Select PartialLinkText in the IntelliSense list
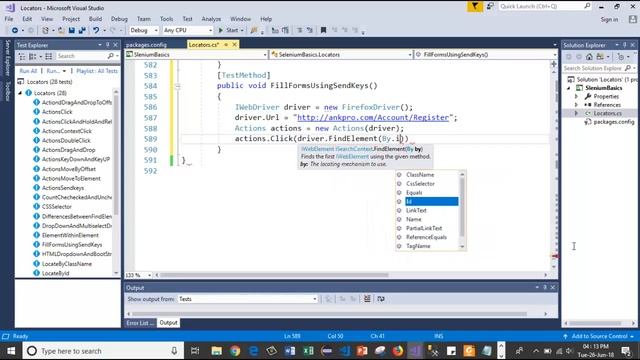Viewport: 640px width, 360px height. [x=424, y=228]
